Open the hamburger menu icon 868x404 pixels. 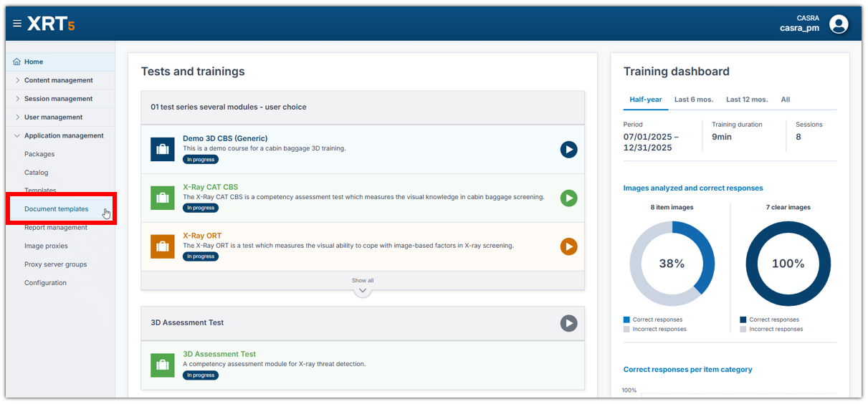17,24
